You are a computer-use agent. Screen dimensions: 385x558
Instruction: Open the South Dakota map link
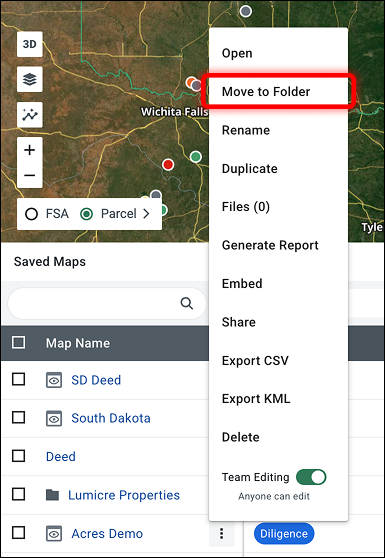click(111, 418)
